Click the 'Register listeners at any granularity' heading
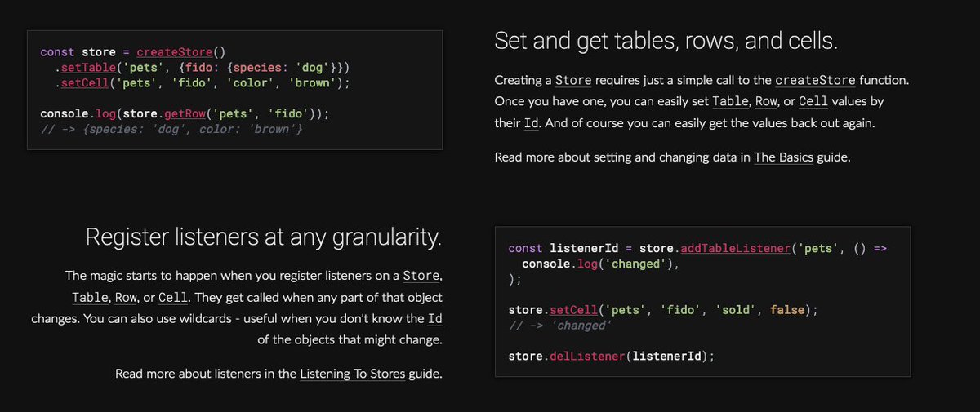Viewport: 980px width, 412px height. coord(264,237)
